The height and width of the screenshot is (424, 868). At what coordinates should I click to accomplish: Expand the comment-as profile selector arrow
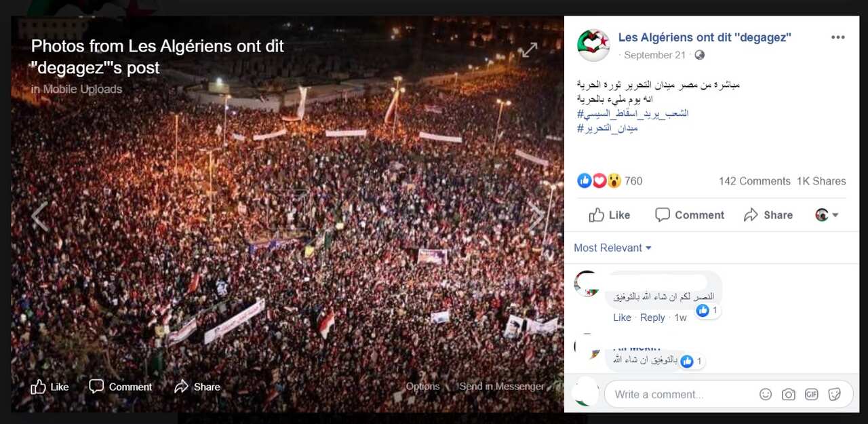(827, 215)
